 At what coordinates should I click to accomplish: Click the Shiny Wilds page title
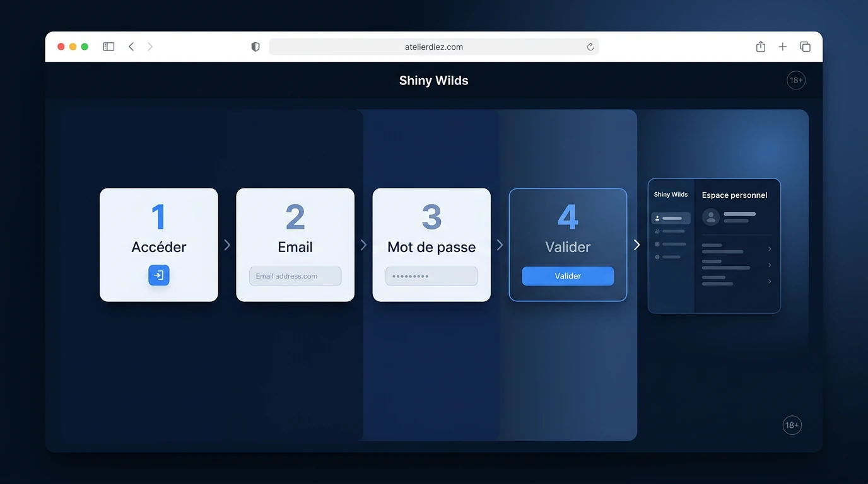434,81
